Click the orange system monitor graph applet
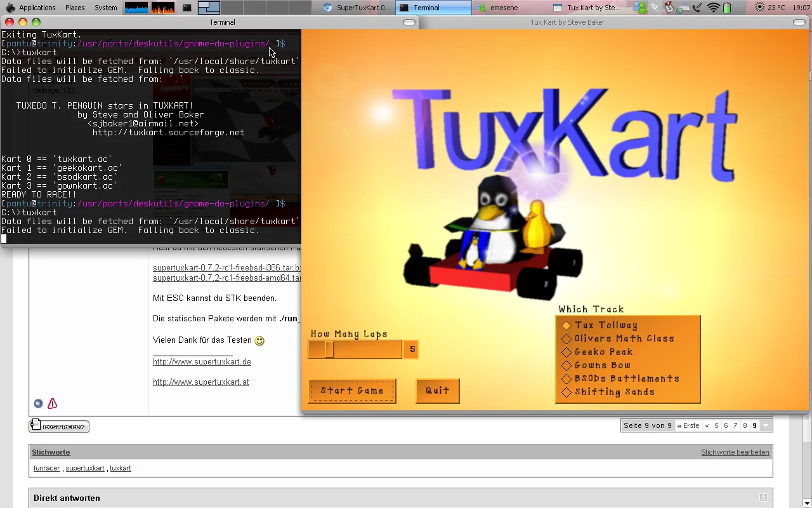The height and width of the screenshot is (508, 812). click(162, 8)
